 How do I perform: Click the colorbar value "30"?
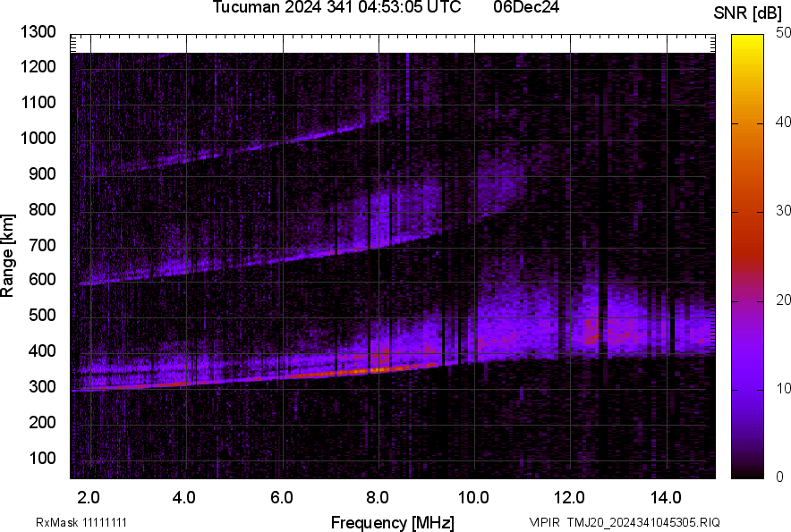784,210
